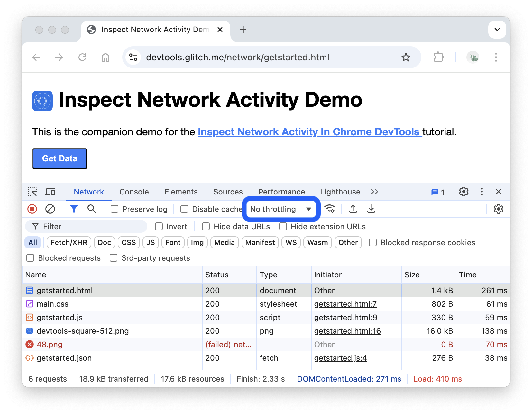Clear the network log
Viewport: 532px width, 414px height.
50,209
